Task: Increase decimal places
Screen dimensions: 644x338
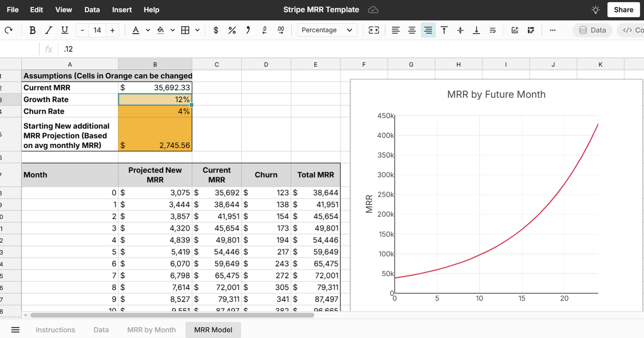Action: (x=281, y=30)
